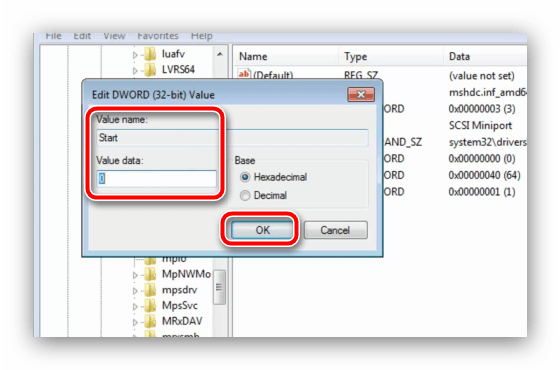The width and height of the screenshot is (560, 370).
Task: Expand the MpsSvc tree node
Action: (x=135, y=306)
